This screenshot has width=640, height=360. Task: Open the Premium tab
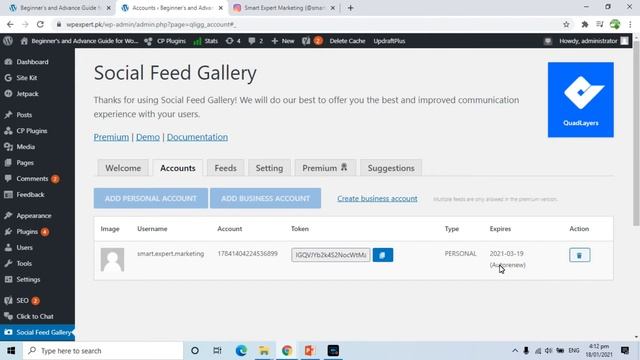tap(325, 168)
